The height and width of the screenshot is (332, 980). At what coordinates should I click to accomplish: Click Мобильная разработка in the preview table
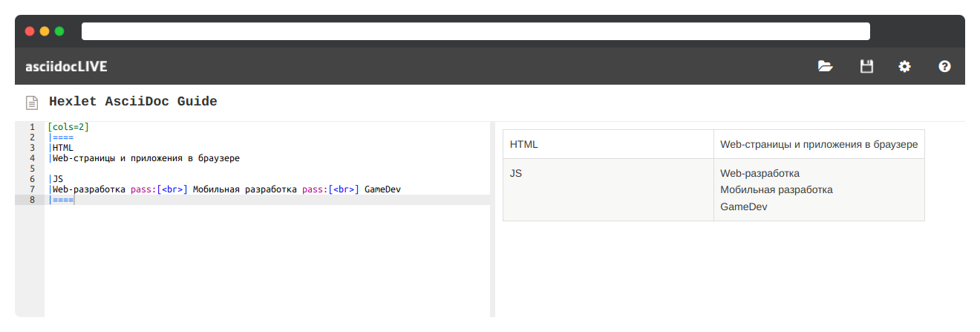pos(776,190)
